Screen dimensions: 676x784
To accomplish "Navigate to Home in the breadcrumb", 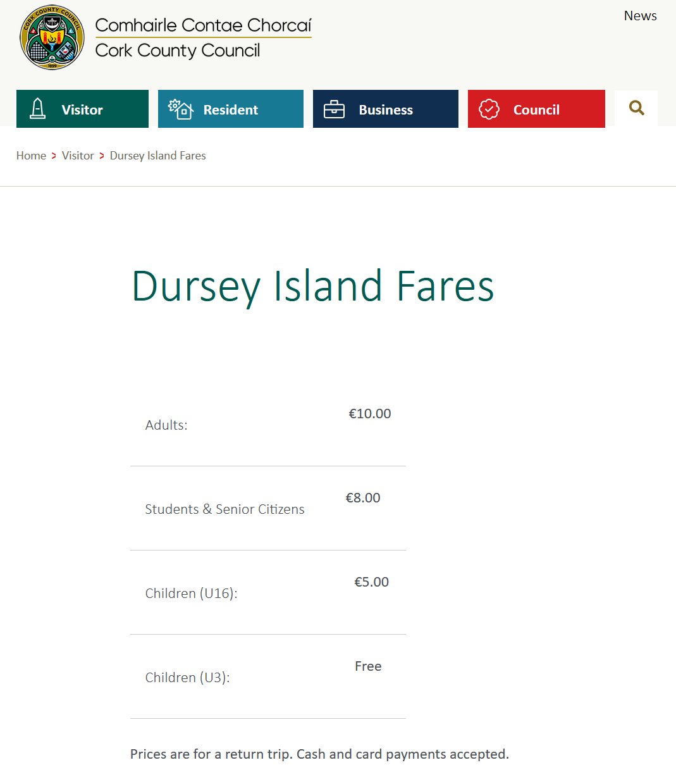I will coord(31,156).
